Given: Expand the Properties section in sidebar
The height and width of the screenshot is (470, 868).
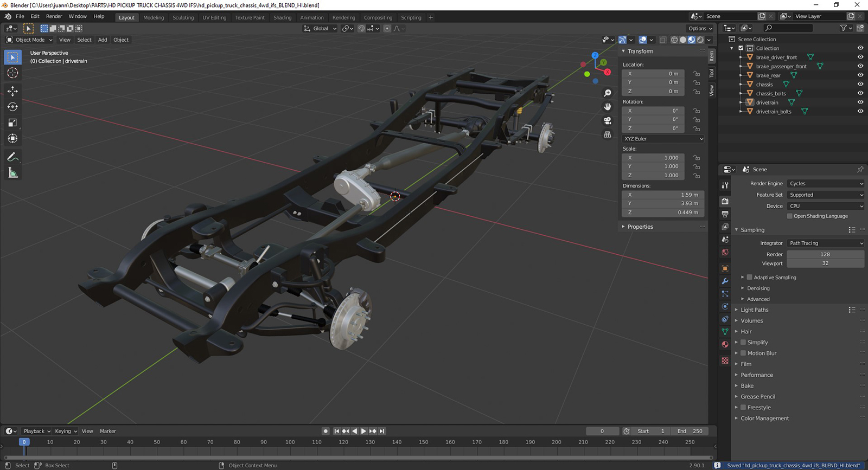Looking at the screenshot, I should pyautogui.click(x=640, y=227).
